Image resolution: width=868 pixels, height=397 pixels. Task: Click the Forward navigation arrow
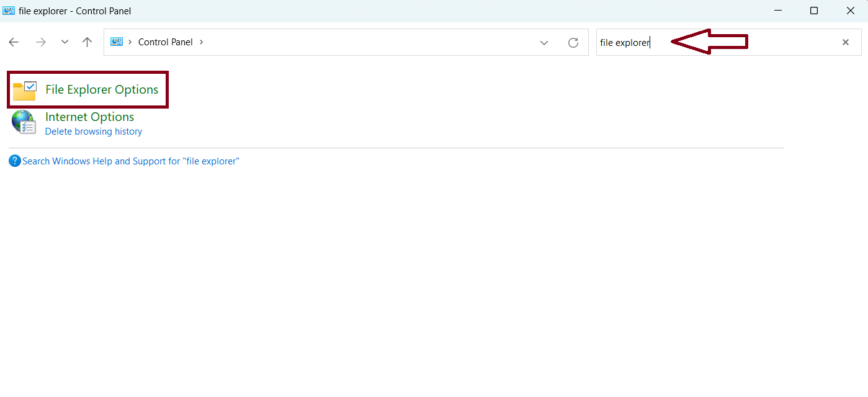click(41, 42)
